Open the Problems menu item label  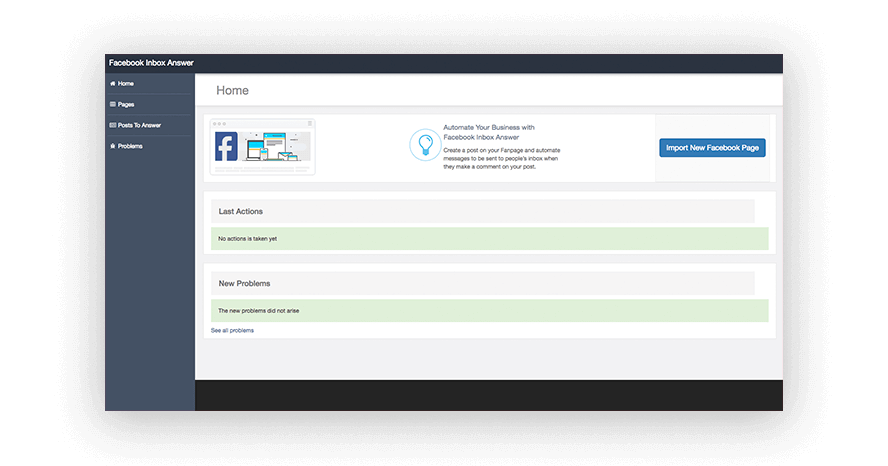click(130, 146)
